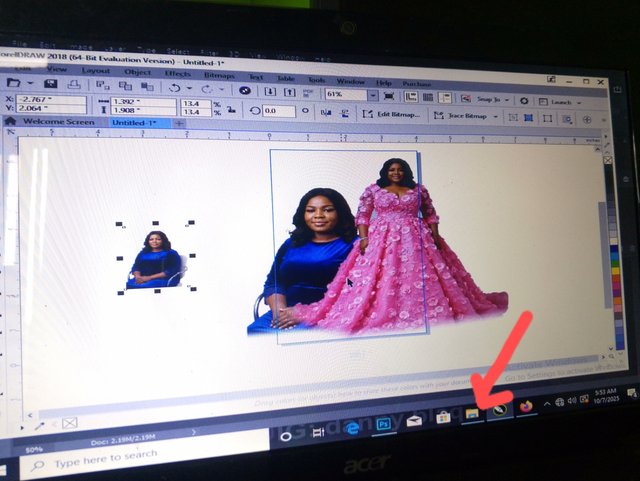Screen dimensions: 640x481
Task: Open the Object menu
Action: [x=138, y=72]
